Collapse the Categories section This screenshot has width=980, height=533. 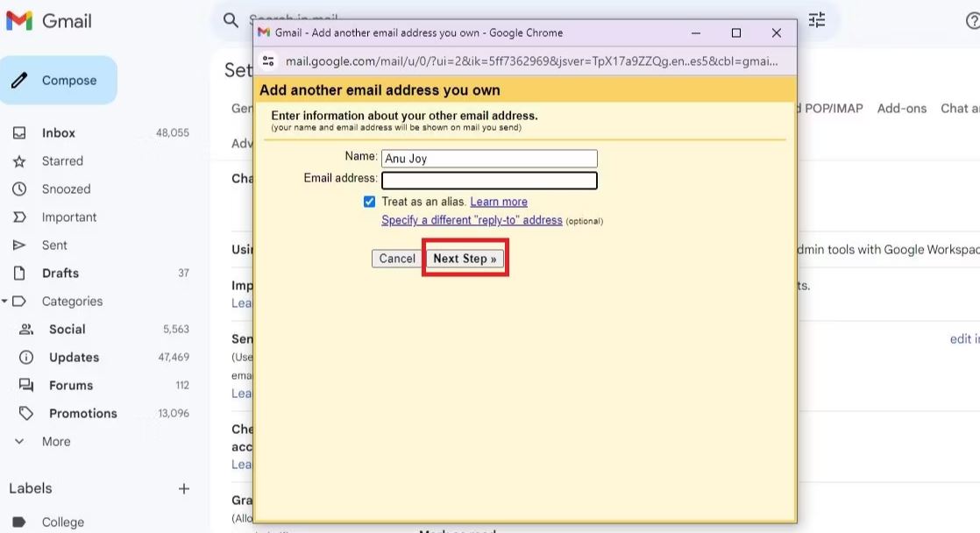coord(5,302)
